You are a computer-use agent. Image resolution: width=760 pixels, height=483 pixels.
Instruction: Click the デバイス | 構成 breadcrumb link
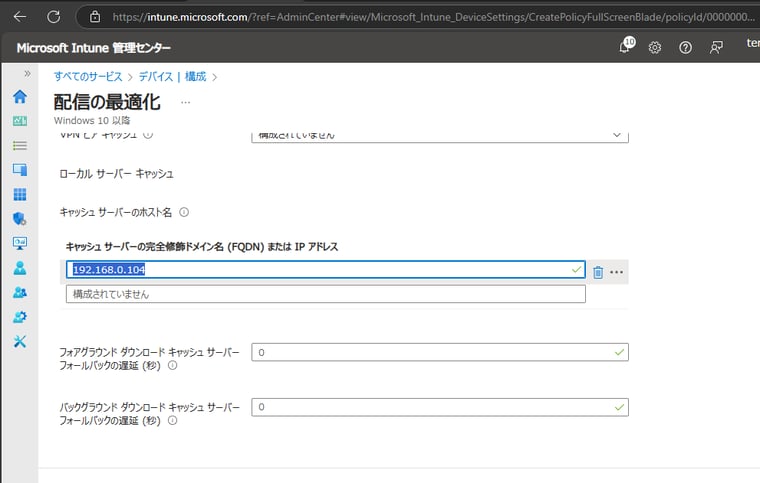173,77
